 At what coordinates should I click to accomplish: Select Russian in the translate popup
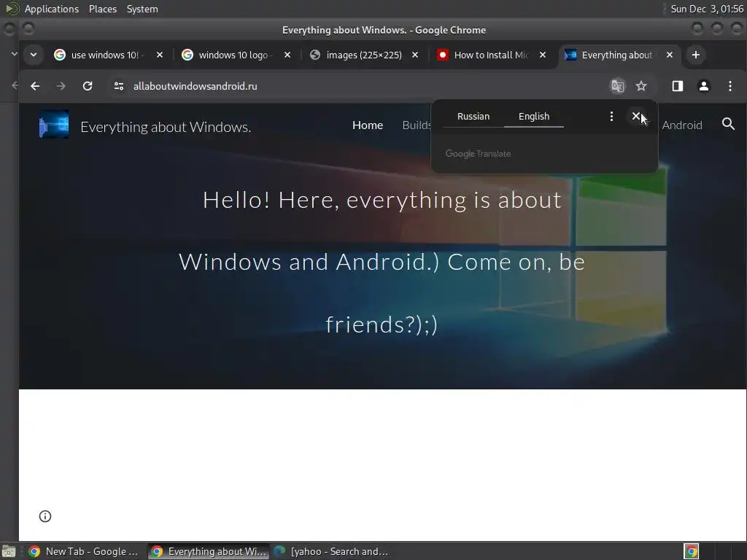(x=473, y=116)
